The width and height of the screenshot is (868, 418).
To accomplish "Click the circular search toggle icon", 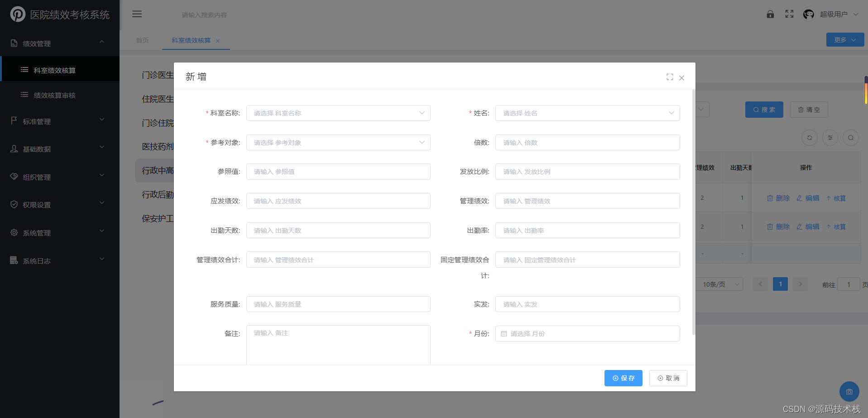I will (851, 138).
